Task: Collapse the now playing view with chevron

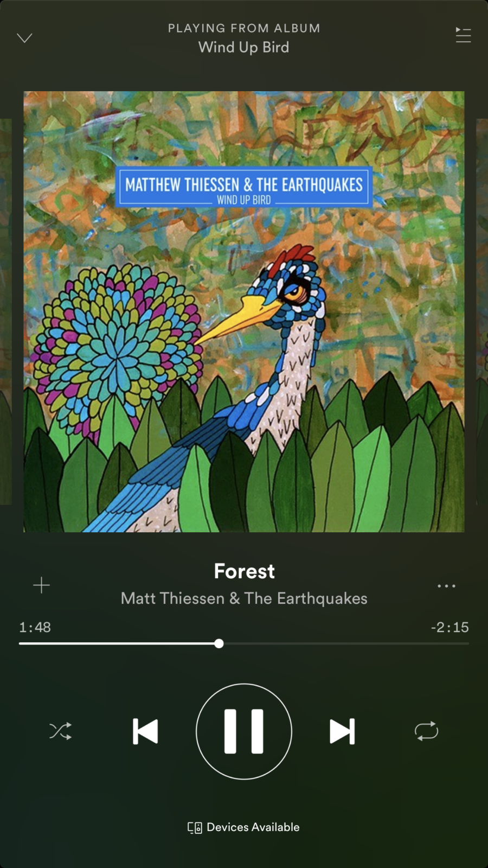Action: 25,38
